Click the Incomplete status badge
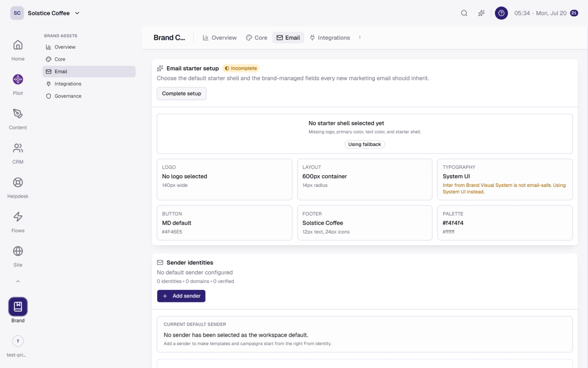Viewport: 588px width, 368px height. (241, 68)
